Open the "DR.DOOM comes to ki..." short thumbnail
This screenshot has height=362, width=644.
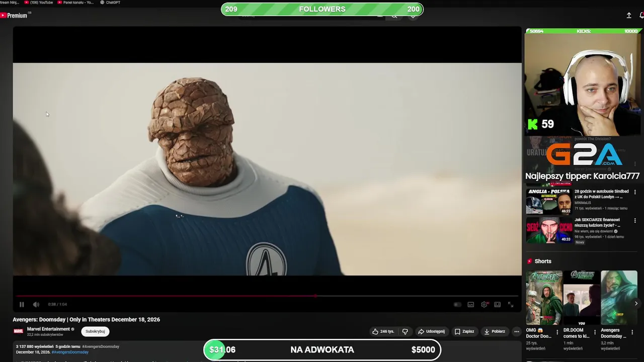pyautogui.click(x=582, y=298)
